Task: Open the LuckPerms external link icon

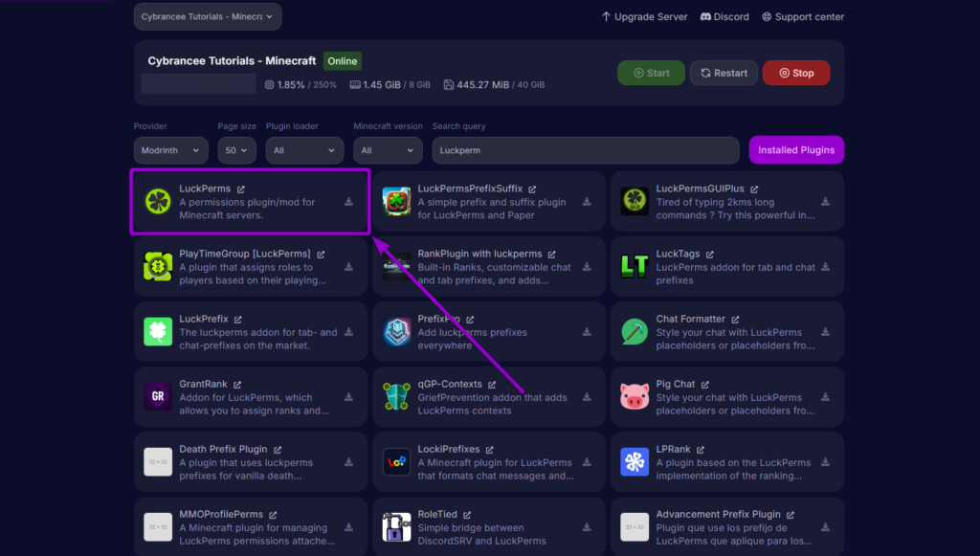Action: tap(241, 189)
